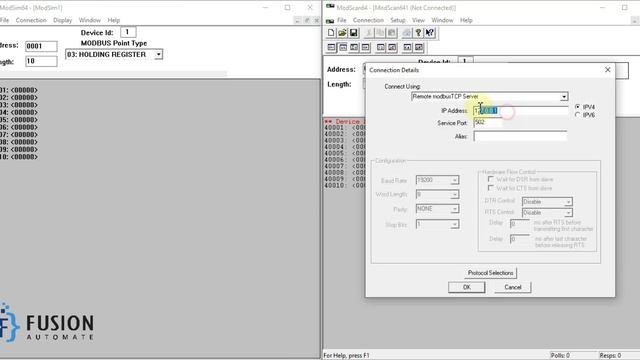Select ModScan register row 40005
Image resolution: width=640 pixels, height=360 pixels.
pyautogui.click(x=344, y=153)
